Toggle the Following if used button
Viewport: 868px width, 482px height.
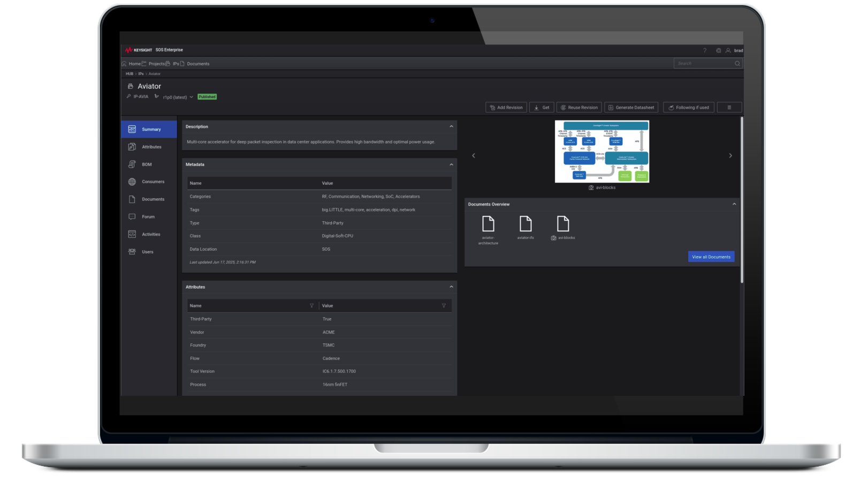coord(688,108)
